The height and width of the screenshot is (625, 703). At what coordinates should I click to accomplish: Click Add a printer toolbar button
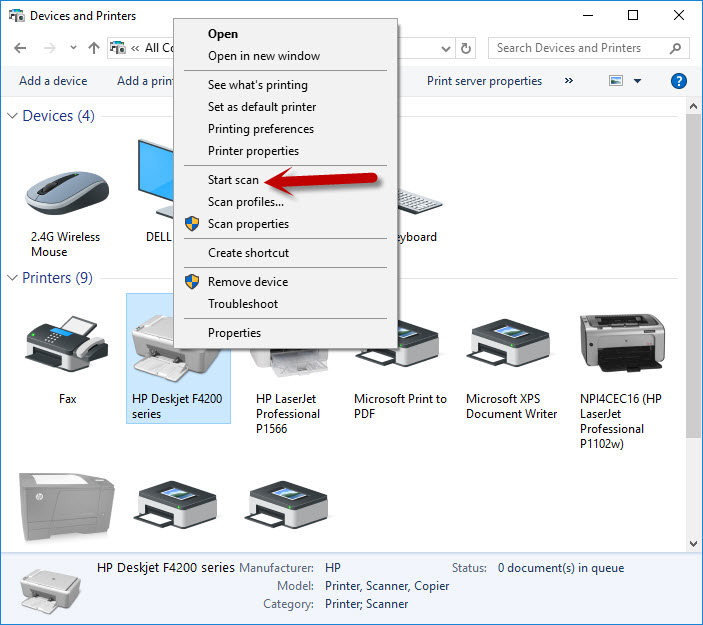point(145,81)
